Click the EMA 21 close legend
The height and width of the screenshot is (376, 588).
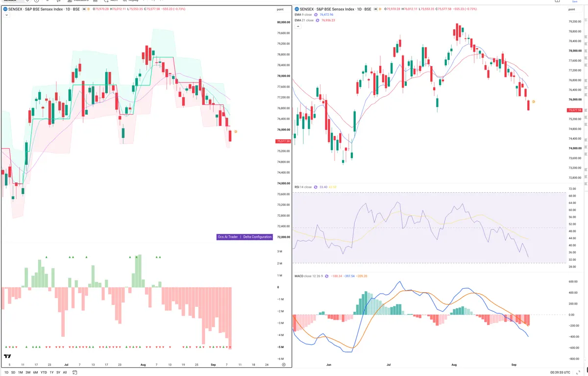[x=304, y=20]
